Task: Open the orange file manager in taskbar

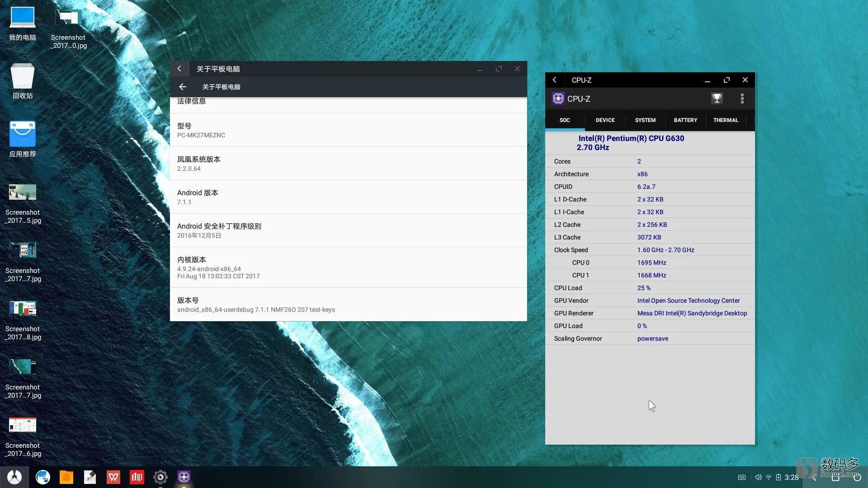Action: (66, 477)
